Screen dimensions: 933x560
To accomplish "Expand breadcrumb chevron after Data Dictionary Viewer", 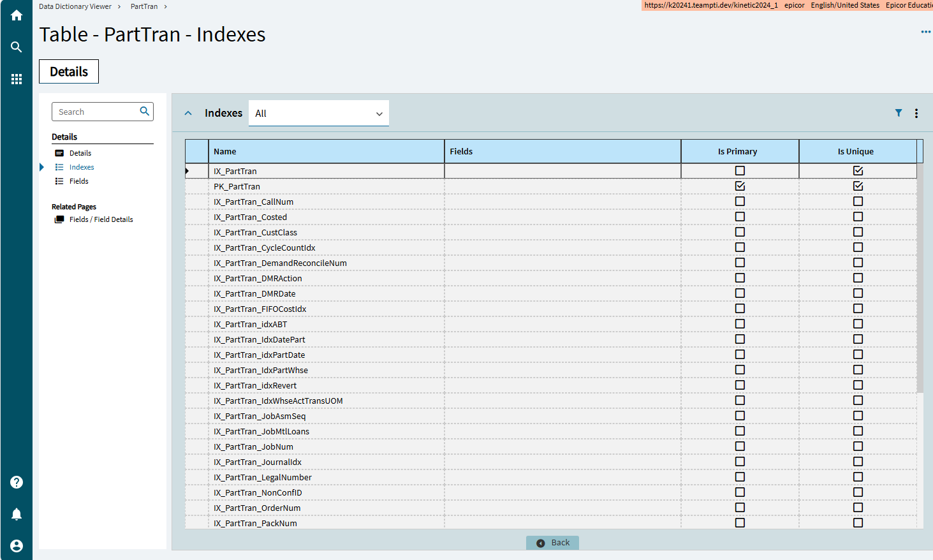I will tap(119, 6).
